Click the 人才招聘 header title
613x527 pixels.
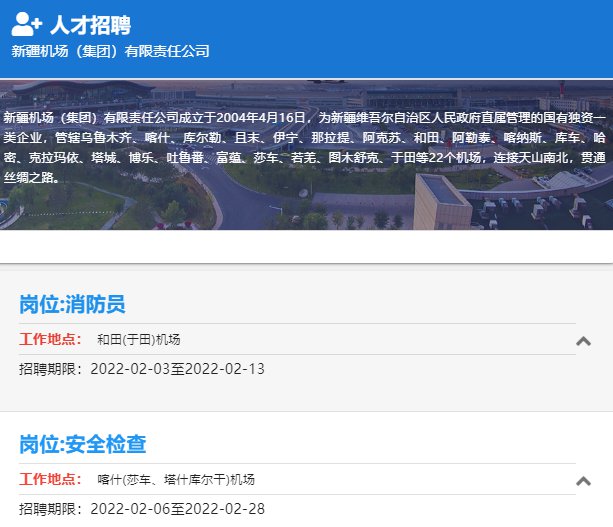[x=90, y=25]
